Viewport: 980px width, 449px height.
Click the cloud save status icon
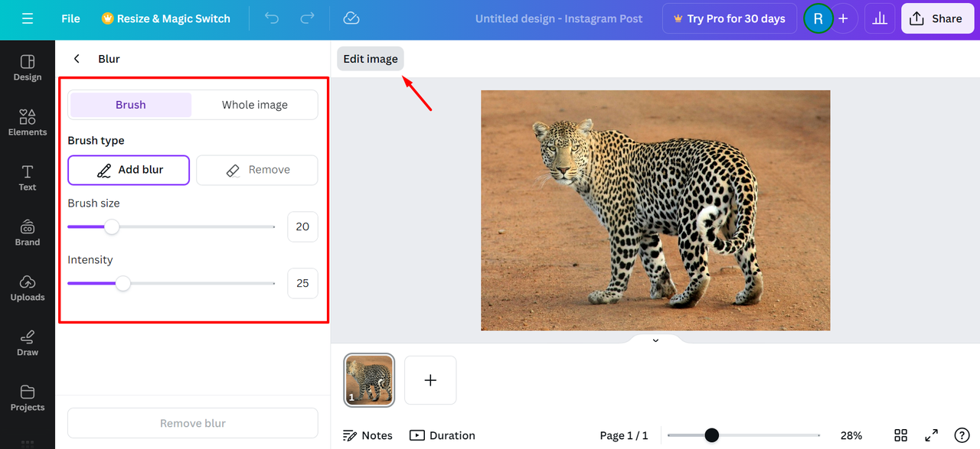[x=351, y=18]
